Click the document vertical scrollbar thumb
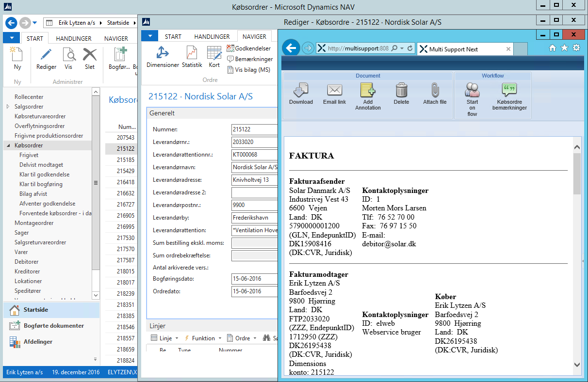Screen dimensions: 588x382 coord(577,174)
